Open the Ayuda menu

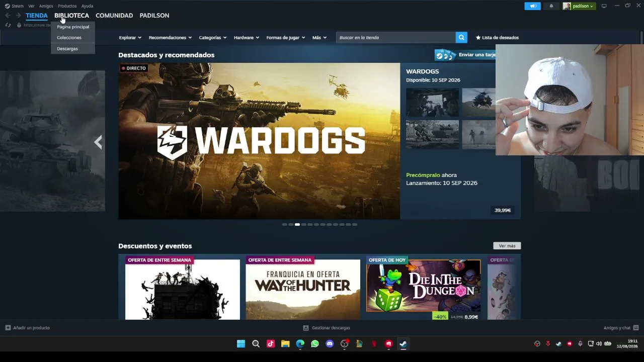pos(87,6)
